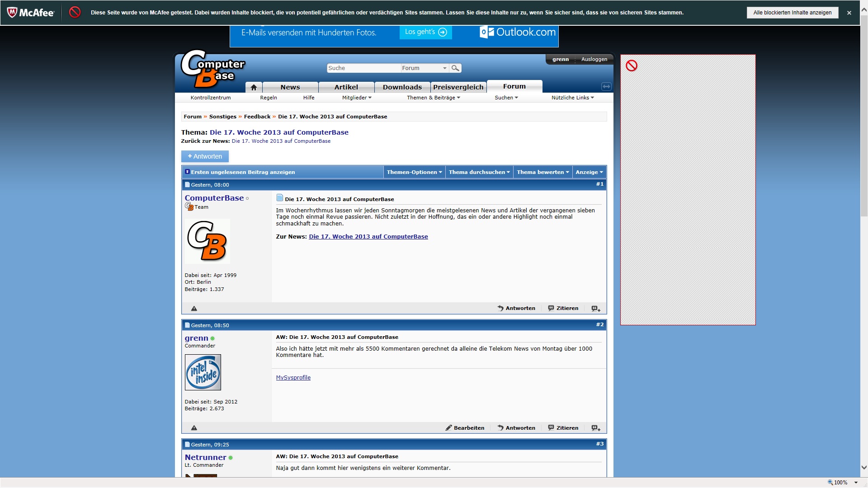Open the MySysprofile link
The image size is (868, 488).
(x=293, y=378)
